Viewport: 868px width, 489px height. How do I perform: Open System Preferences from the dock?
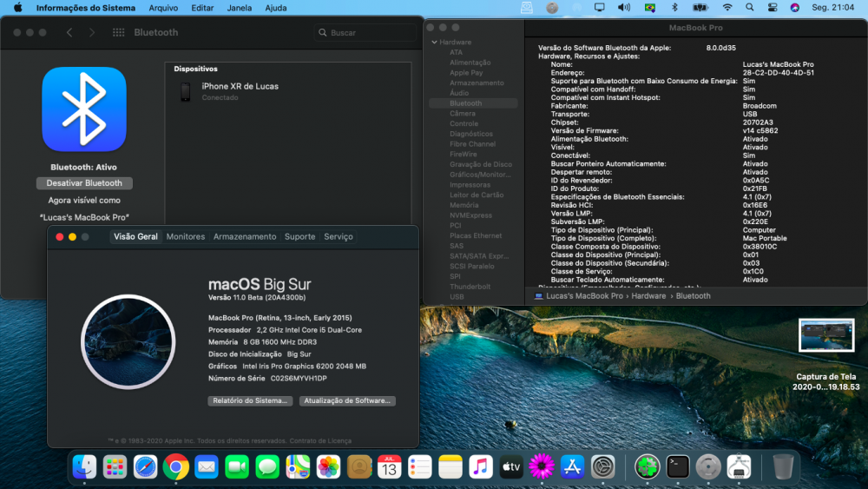coord(603,467)
